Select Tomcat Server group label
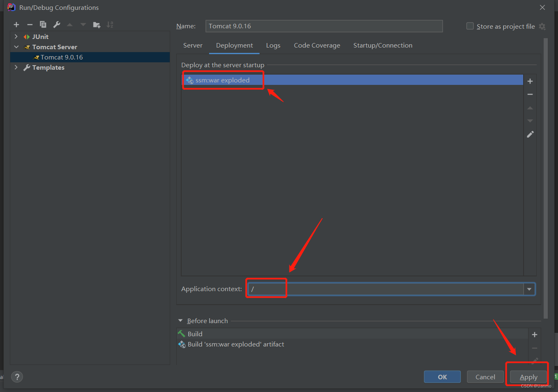This screenshot has height=392, width=558. click(x=55, y=47)
